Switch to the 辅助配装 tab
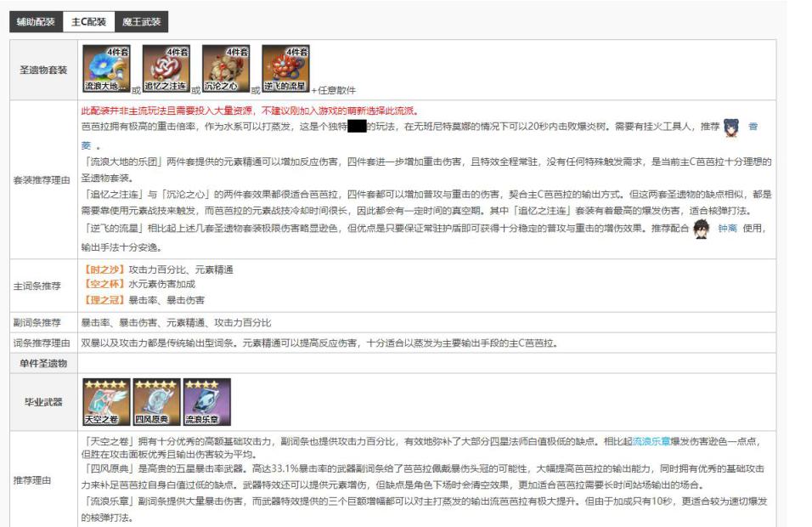This screenshot has height=527, width=812. click(36, 22)
